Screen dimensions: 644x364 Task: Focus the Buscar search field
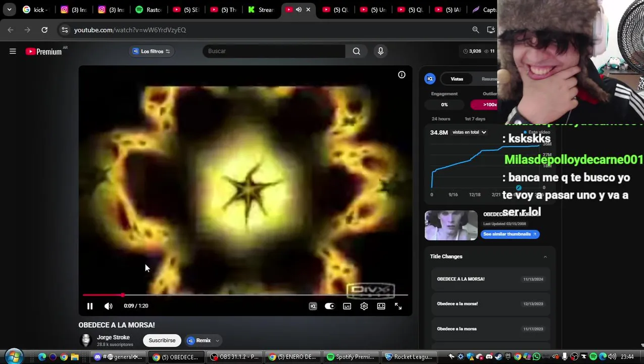point(274,51)
